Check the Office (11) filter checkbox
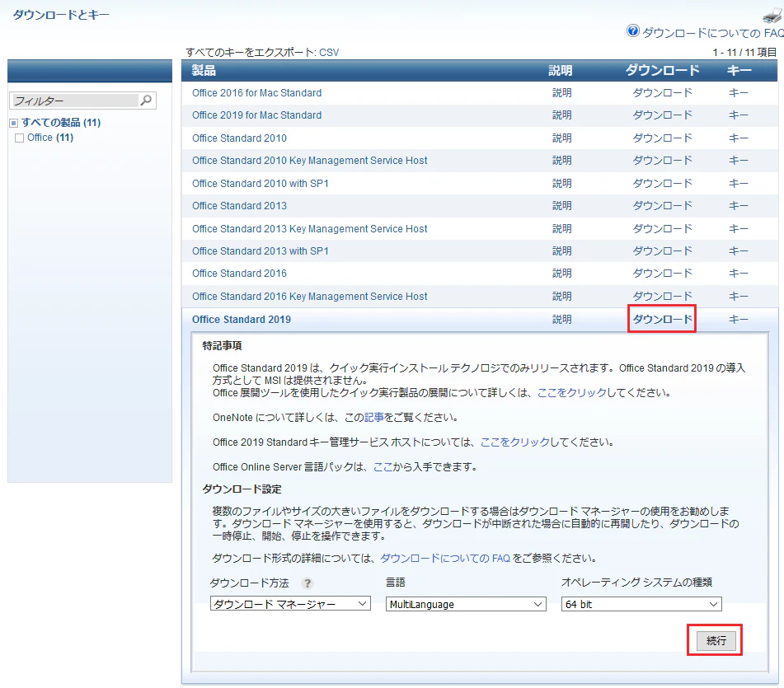 pos(20,138)
